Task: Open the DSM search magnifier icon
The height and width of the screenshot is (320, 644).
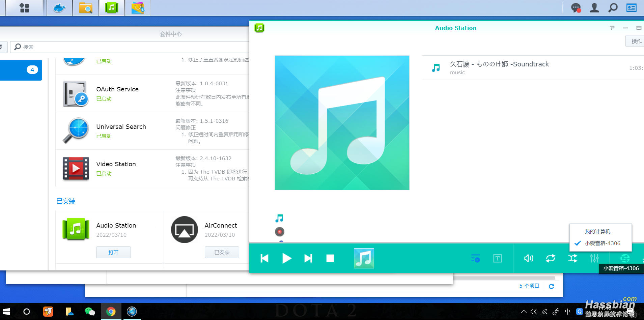Action: [x=613, y=8]
